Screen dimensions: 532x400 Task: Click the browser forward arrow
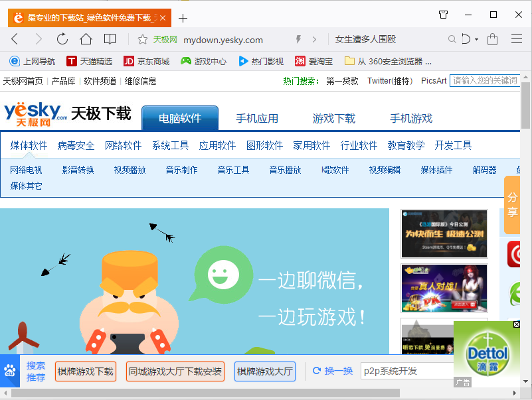pos(39,39)
